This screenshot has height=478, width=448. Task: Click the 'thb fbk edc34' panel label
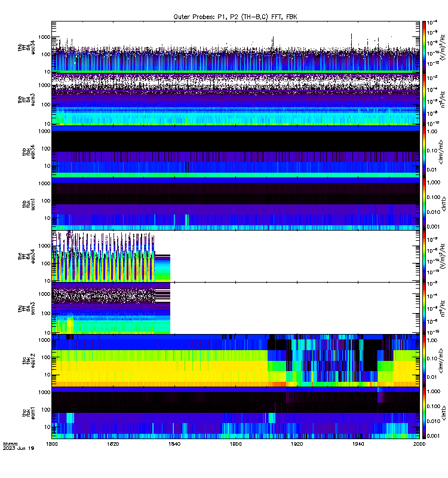[28, 152]
